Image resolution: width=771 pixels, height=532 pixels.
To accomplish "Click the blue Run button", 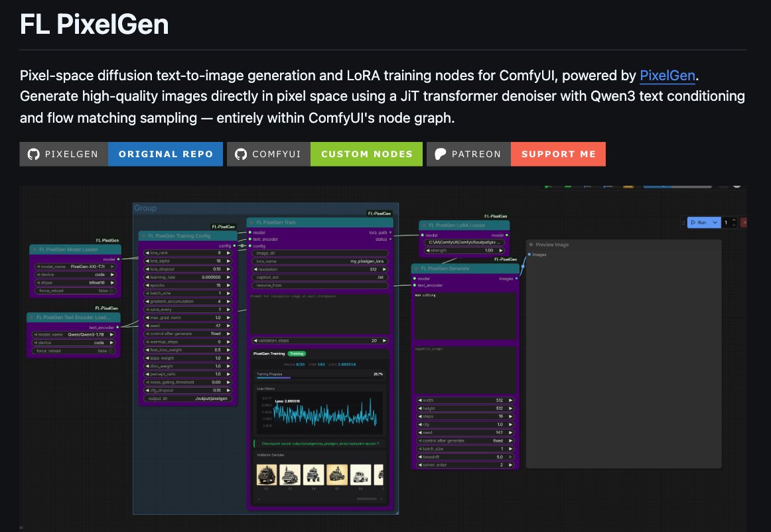I will 698,222.
